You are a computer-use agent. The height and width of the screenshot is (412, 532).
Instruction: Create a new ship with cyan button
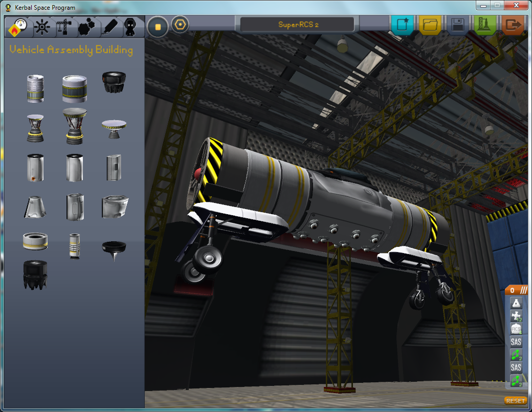pos(403,25)
